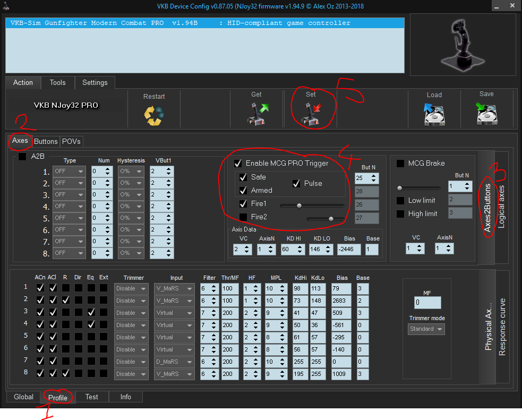Uncheck the Pulse checkbox
The width and height of the screenshot is (522, 420).
(296, 183)
